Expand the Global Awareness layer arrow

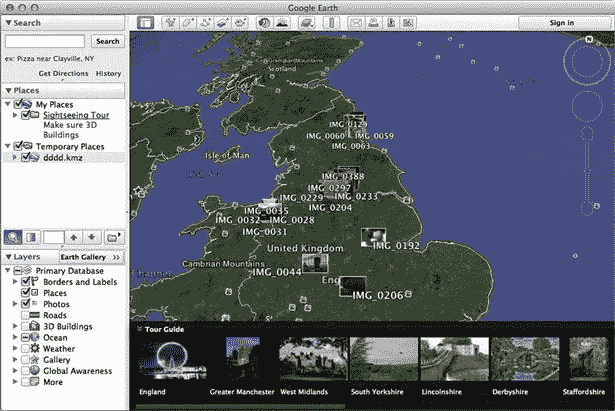pyautogui.click(x=15, y=371)
